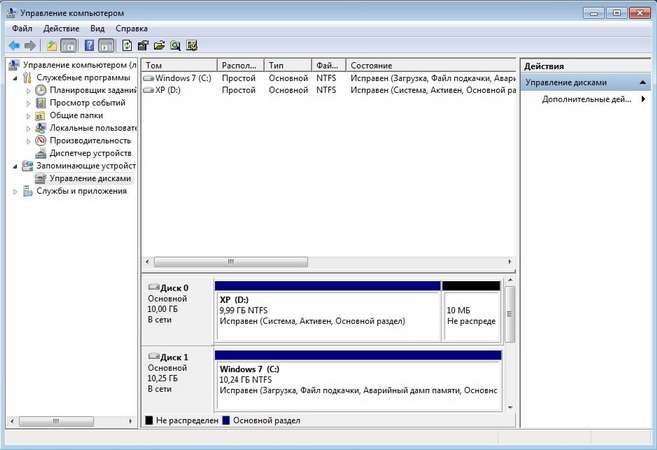Expand Общие папки tree node
The width and height of the screenshot is (657, 450).
click(x=28, y=116)
